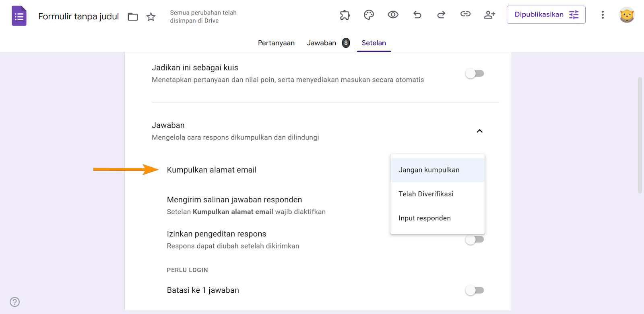Star this form
The width and height of the screenshot is (644, 314).
[151, 16]
